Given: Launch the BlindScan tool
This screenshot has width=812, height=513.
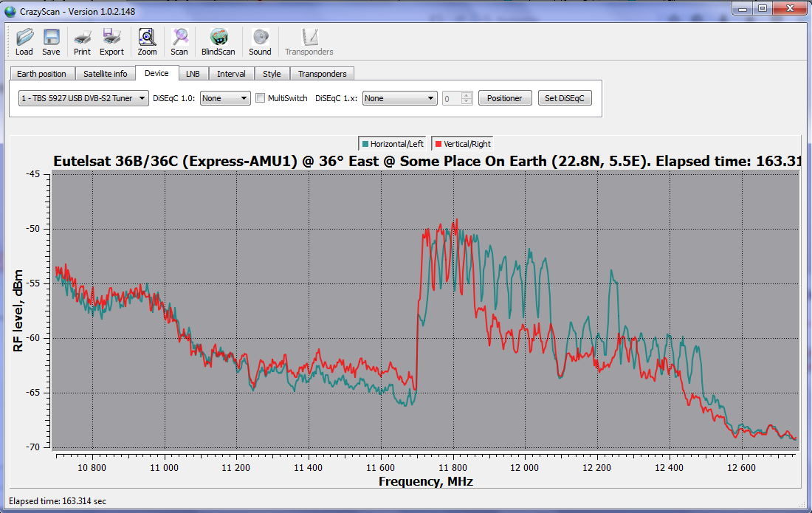Looking at the screenshot, I should coord(218,38).
